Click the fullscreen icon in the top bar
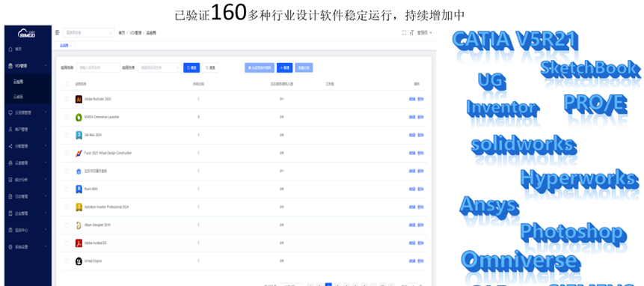Viewport: 644px width, 286px height. [x=404, y=33]
